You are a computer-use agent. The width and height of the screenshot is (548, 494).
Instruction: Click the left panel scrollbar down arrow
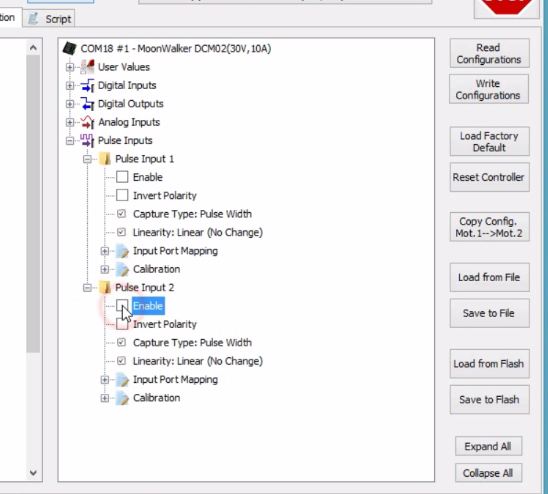point(33,473)
